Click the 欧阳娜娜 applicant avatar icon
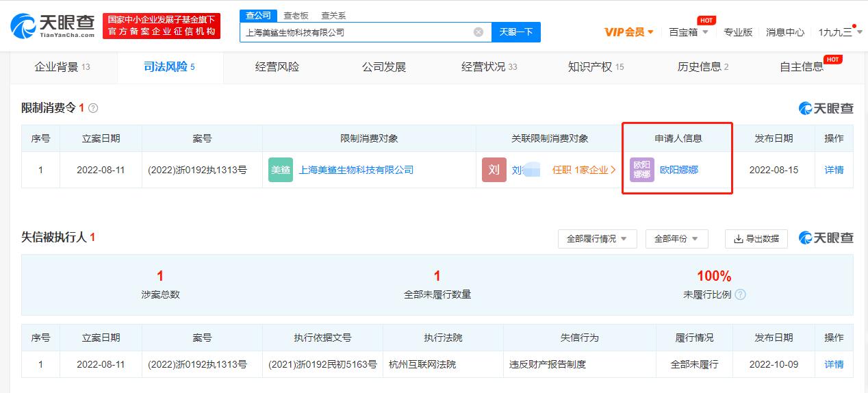Viewport: 868px width, 393px height. tap(642, 170)
